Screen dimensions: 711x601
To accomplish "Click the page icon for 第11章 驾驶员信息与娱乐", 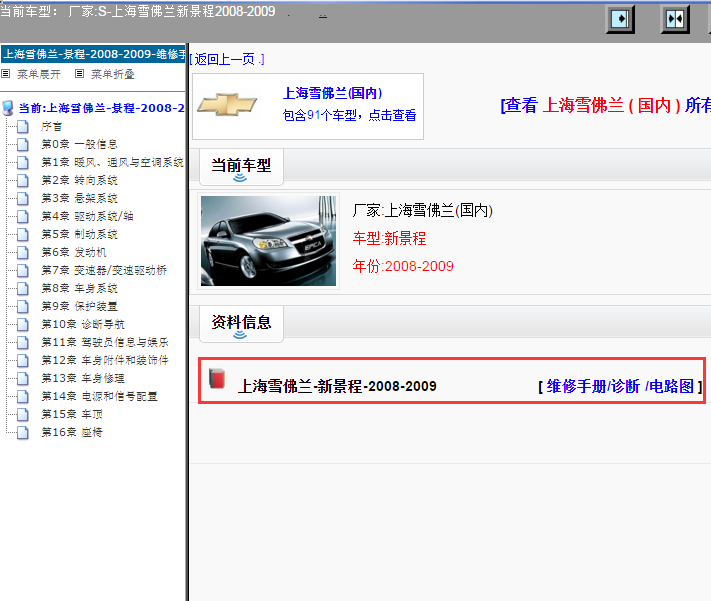I will 23,342.
